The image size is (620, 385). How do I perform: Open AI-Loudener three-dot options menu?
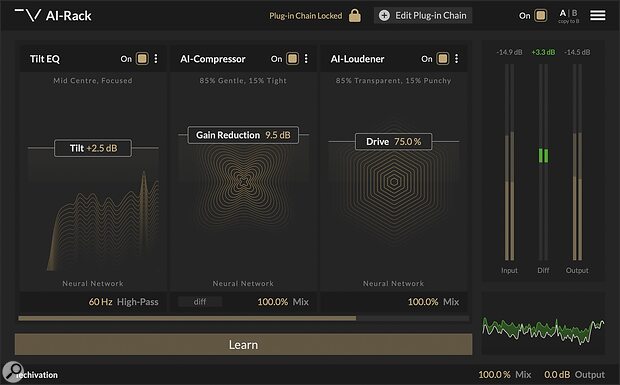click(x=456, y=59)
